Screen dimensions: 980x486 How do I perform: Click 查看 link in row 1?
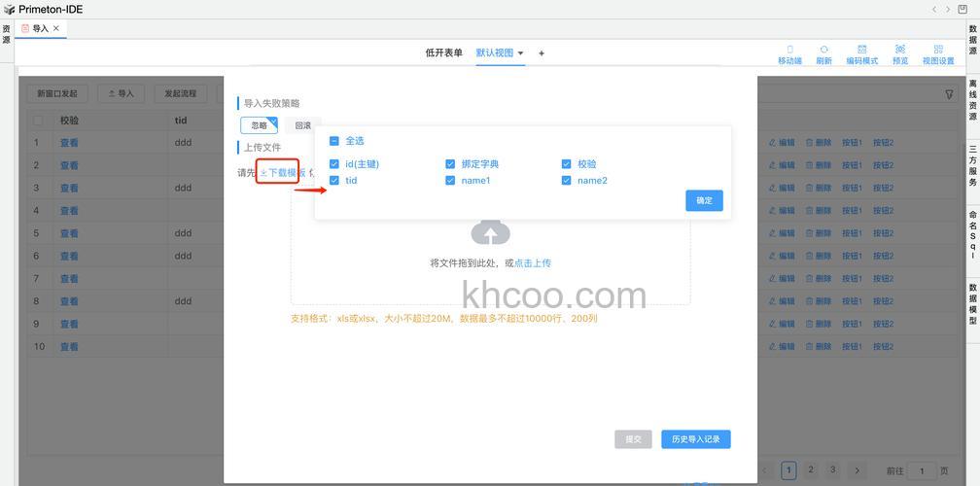(69, 143)
